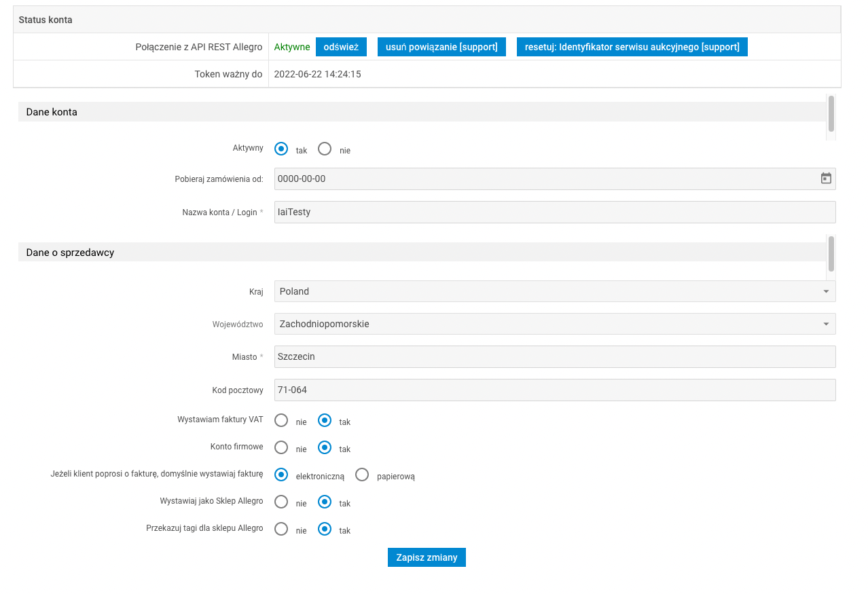Open the calendar icon in date field
This screenshot has width=868, height=594.
pos(826,179)
